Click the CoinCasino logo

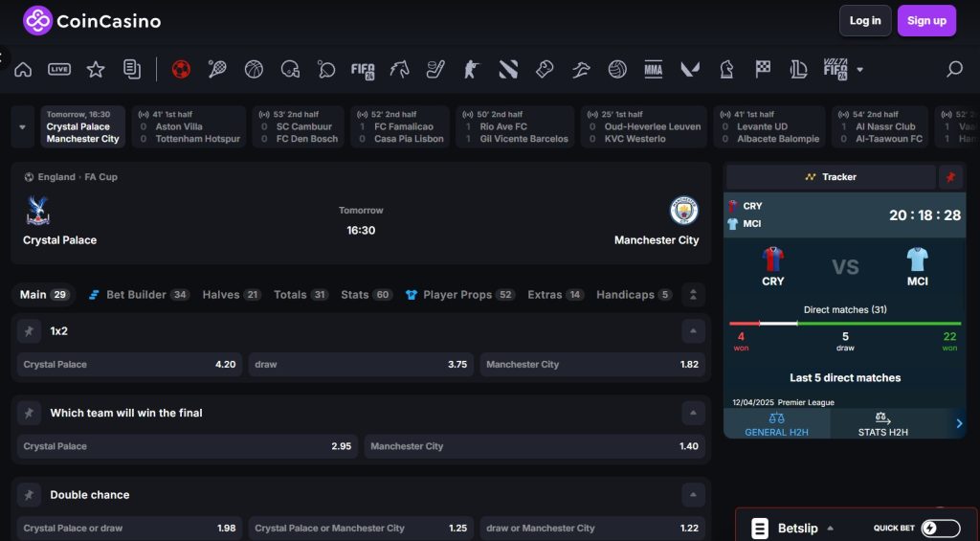pos(92,21)
